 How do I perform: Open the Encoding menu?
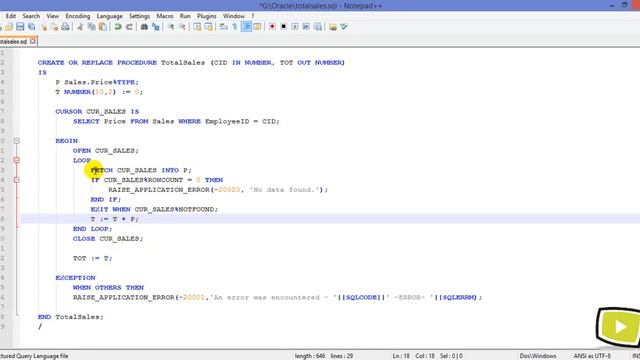pos(78,16)
